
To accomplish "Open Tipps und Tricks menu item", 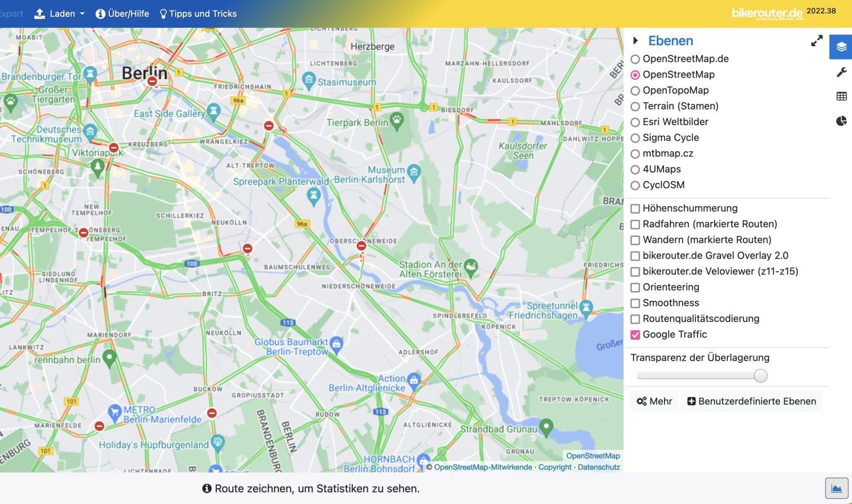I will click(x=198, y=14).
